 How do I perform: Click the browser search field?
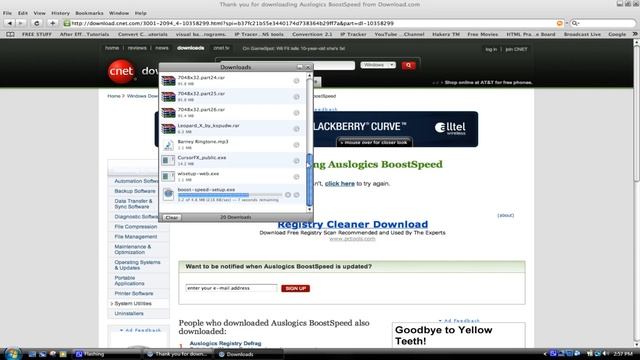603,23
